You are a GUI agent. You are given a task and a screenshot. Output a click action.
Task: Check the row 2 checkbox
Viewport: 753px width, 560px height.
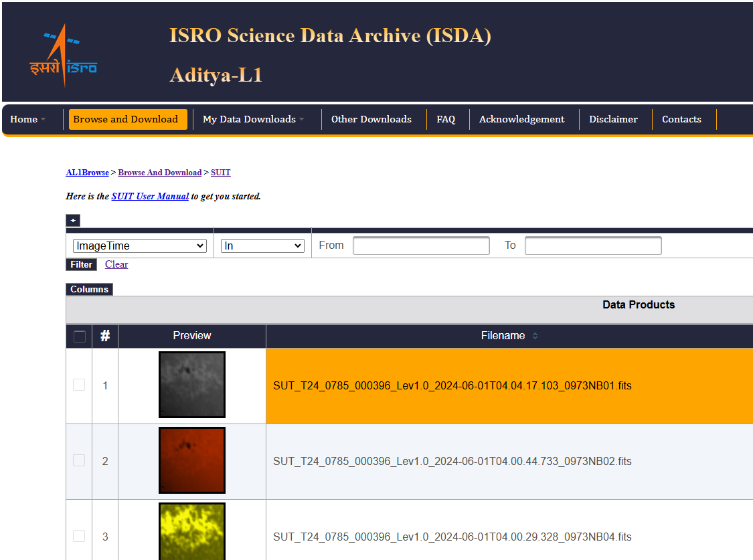(79, 461)
